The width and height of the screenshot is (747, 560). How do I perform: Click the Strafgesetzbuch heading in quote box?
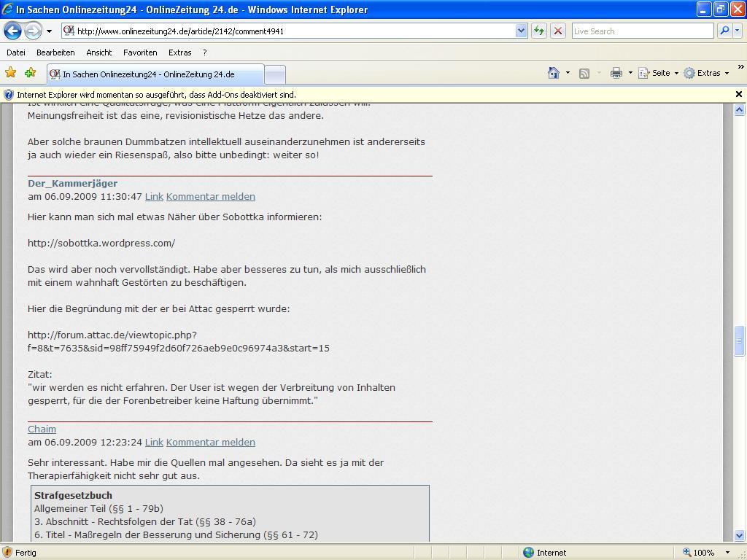74,496
